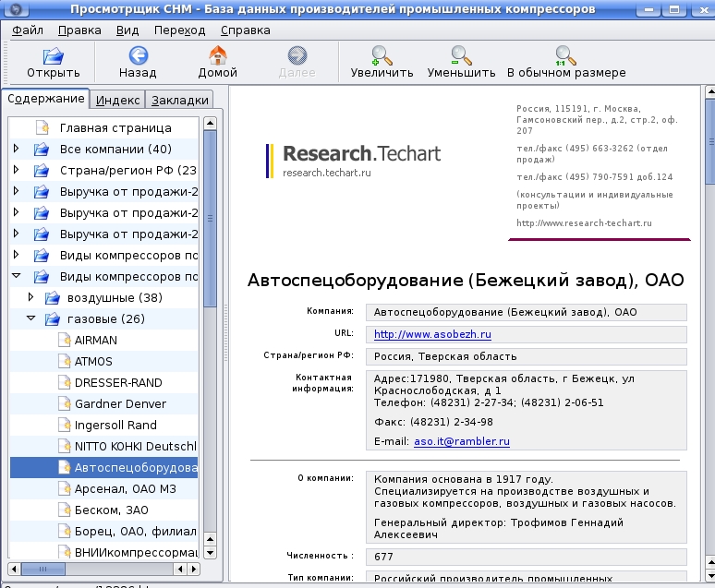This screenshot has height=588, width=715.
Task: Expand the third Выручка от продажи node
Action: click(17, 233)
